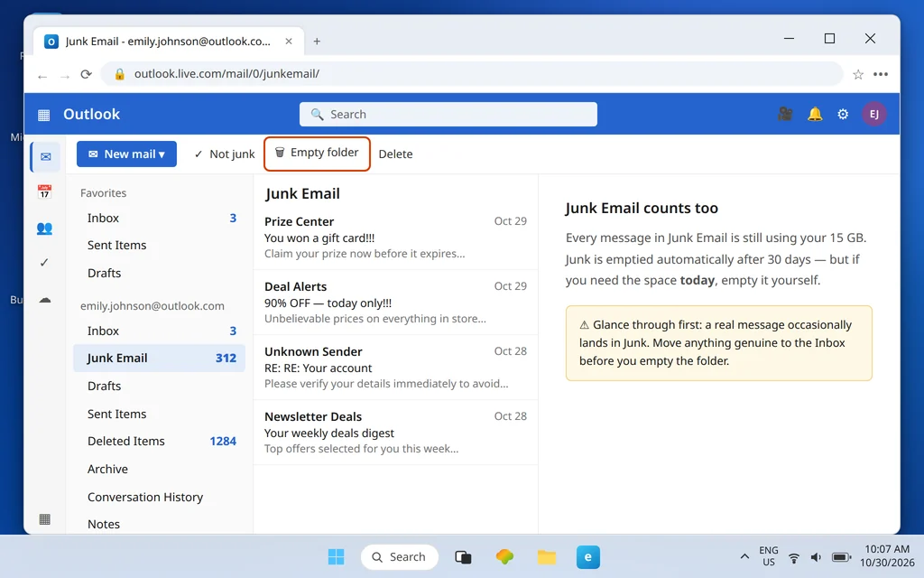Image resolution: width=924 pixels, height=578 pixels.
Task: Select the Junk Email browser tab
Action: pyautogui.click(x=169, y=42)
